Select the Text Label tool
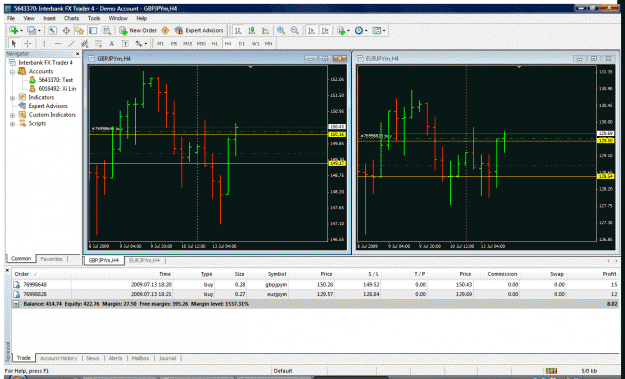The width and height of the screenshot is (625, 379). coord(125,43)
